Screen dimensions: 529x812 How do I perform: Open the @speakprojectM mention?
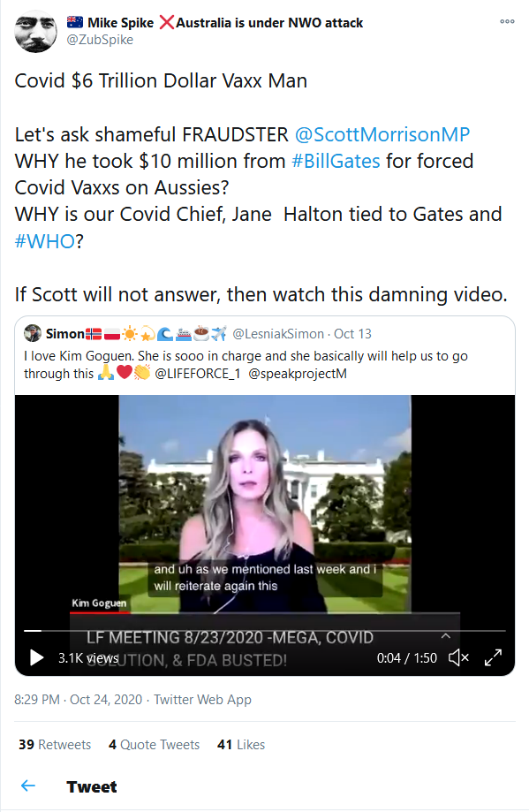point(298,374)
